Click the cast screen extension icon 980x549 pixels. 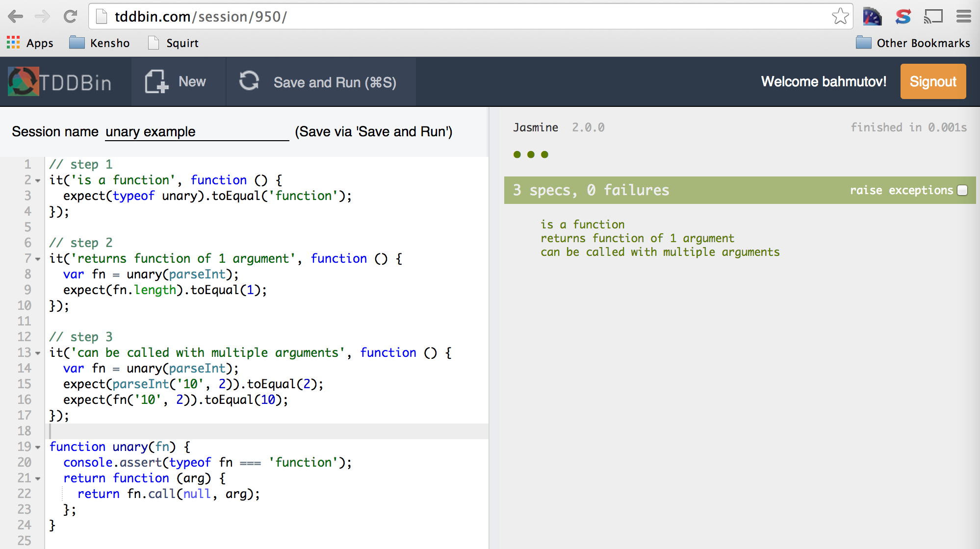[x=933, y=17]
